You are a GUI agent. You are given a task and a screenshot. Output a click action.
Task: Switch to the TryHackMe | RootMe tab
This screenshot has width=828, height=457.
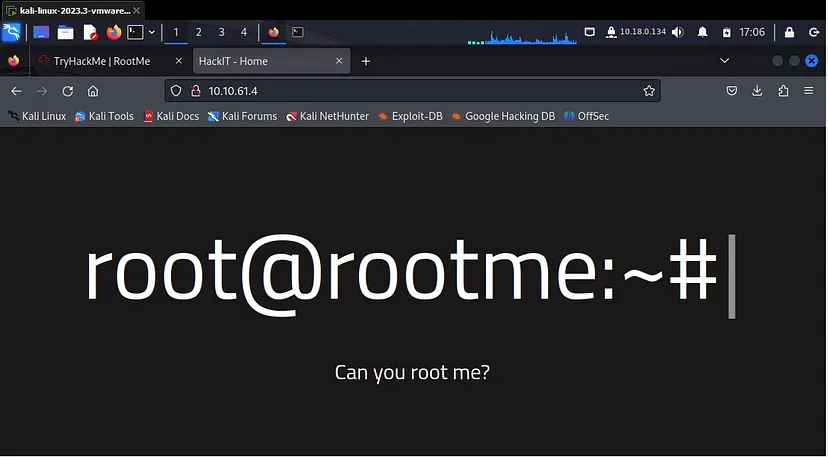pyautogui.click(x=101, y=61)
